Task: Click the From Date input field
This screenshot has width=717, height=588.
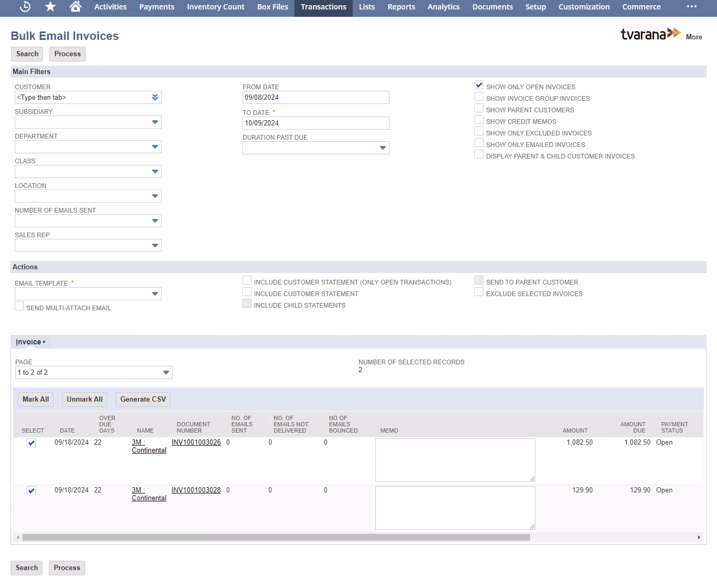Action: point(316,97)
